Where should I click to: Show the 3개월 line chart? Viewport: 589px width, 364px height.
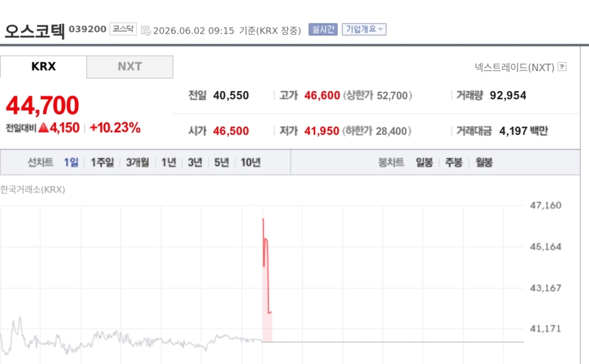(x=138, y=162)
